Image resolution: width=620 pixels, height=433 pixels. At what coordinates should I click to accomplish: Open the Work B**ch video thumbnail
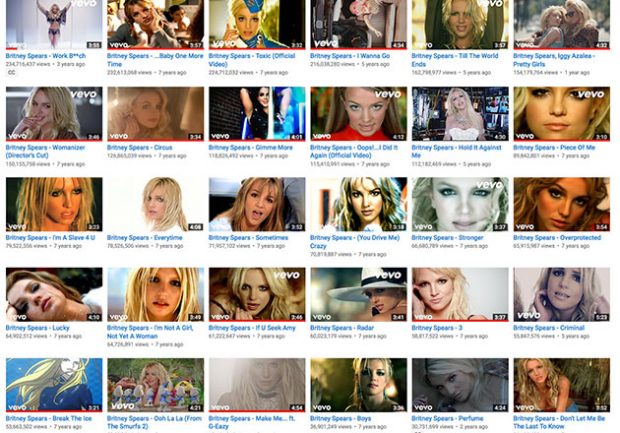(x=54, y=25)
